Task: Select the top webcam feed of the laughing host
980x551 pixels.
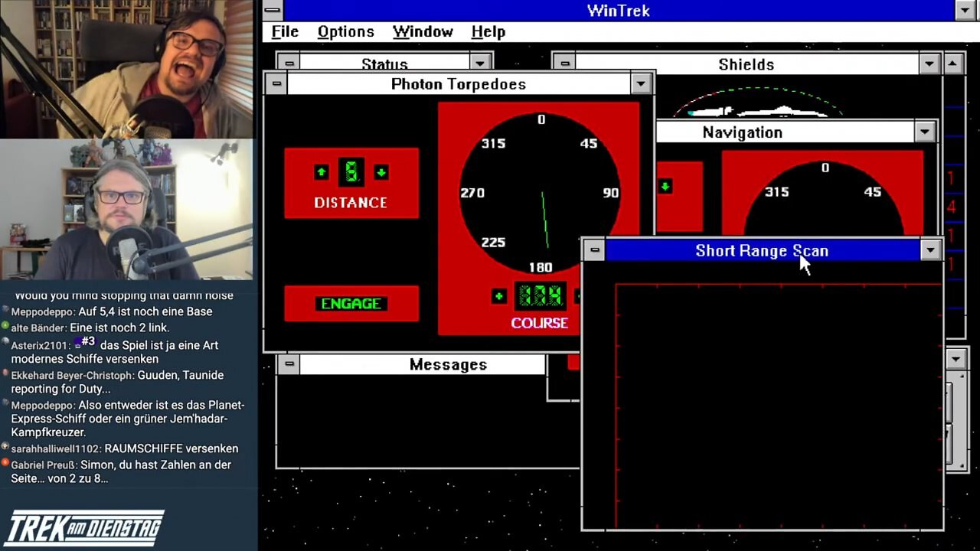Action: [127, 69]
